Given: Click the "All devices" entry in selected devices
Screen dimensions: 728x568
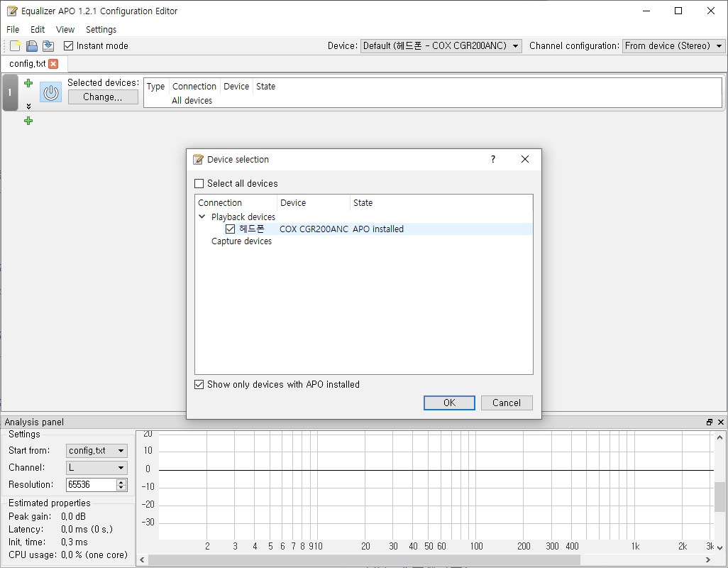Looking at the screenshot, I should tap(192, 100).
